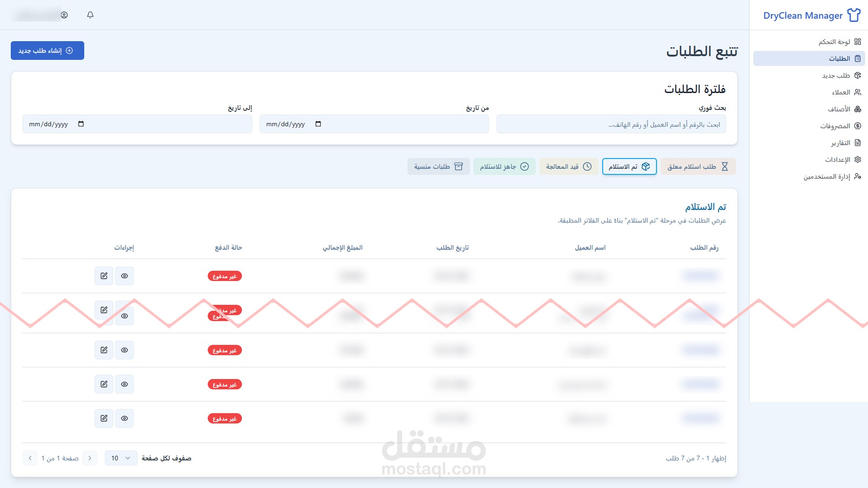Click the edit icon in the third order row
Image resolution: width=868 pixels, height=488 pixels.
[x=104, y=350]
